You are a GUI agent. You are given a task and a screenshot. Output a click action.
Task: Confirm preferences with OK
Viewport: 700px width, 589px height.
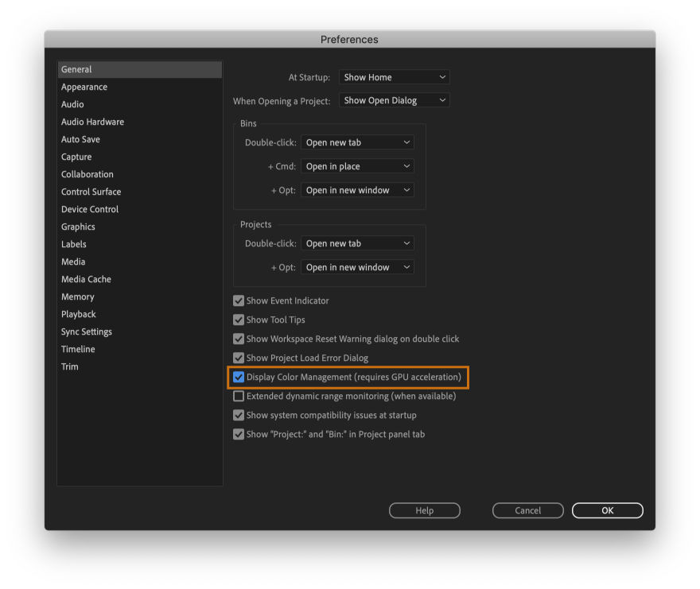607,510
